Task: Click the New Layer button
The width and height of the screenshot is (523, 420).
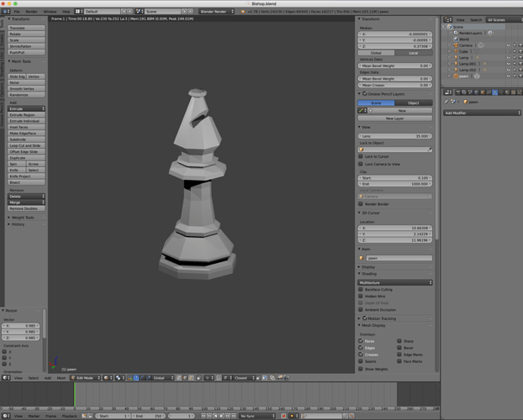Action: 395,118
